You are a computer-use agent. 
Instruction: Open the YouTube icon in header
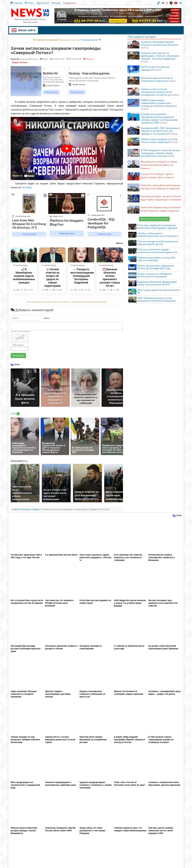(176, 3)
